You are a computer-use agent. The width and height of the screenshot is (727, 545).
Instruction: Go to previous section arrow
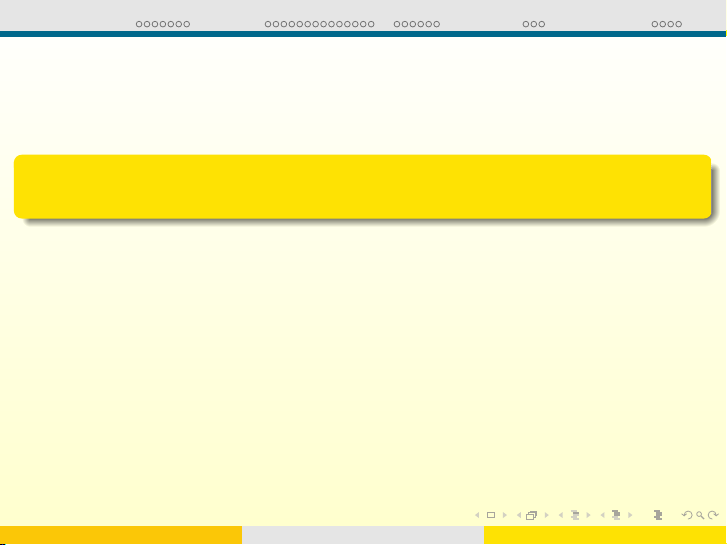click(602, 515)
